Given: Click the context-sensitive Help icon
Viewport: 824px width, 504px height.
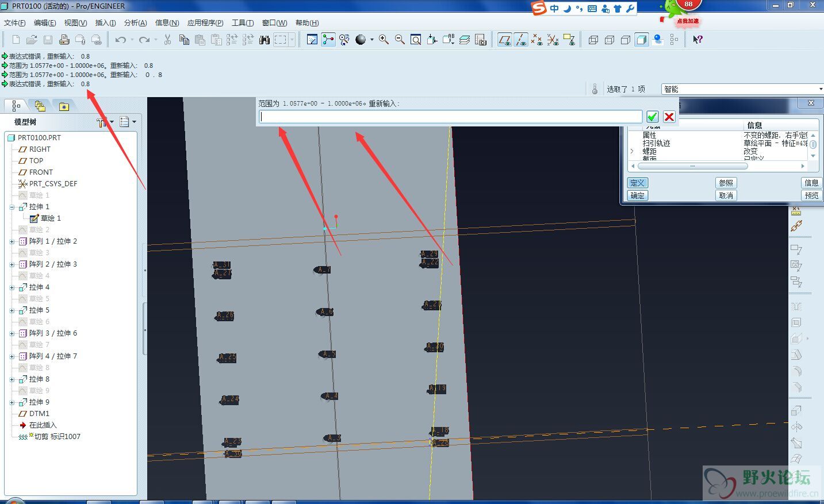Looking at the screenshot, I should (697, 40).
